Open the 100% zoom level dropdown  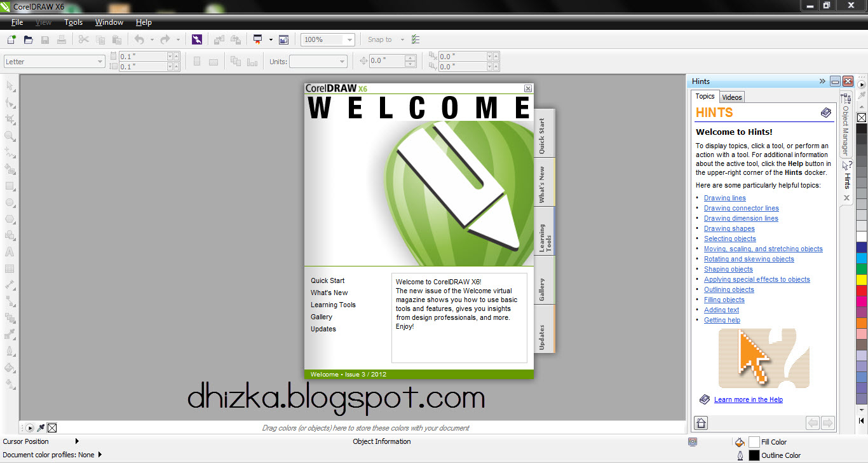click(x=349, y=39)
